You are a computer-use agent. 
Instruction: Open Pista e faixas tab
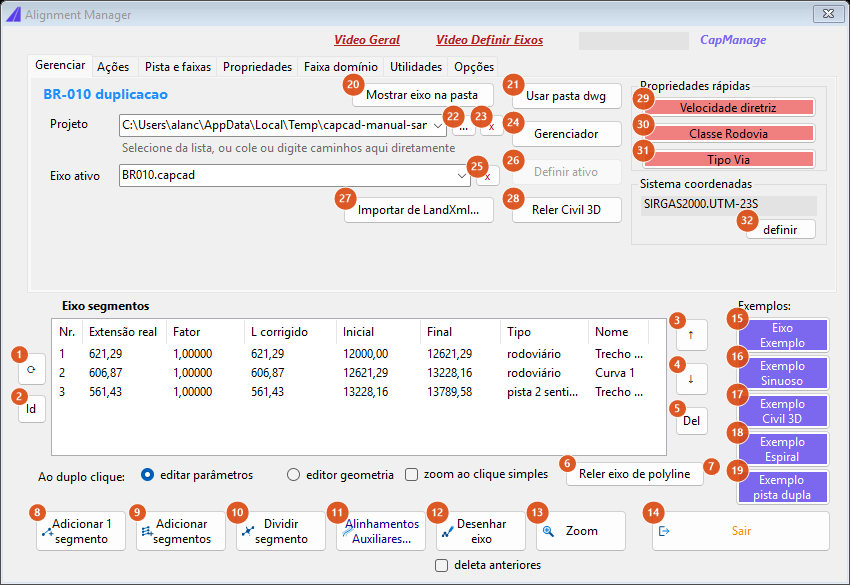(178, 67)
